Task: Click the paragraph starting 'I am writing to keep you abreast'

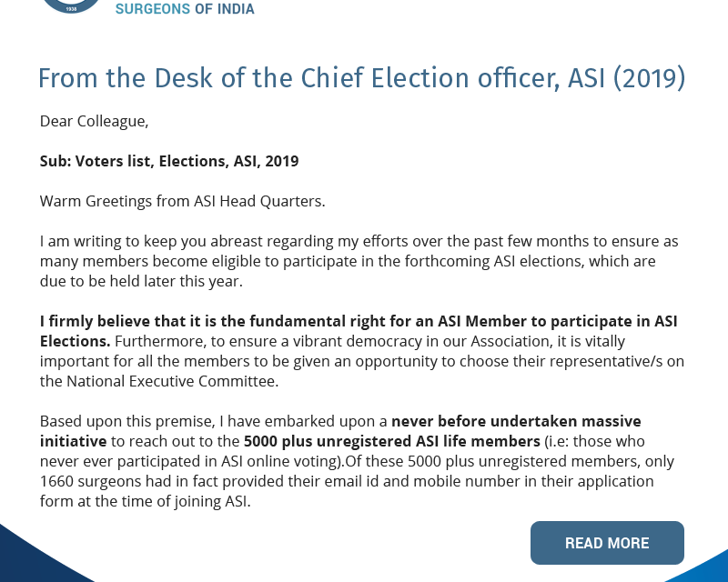Action: click(359, 242)
